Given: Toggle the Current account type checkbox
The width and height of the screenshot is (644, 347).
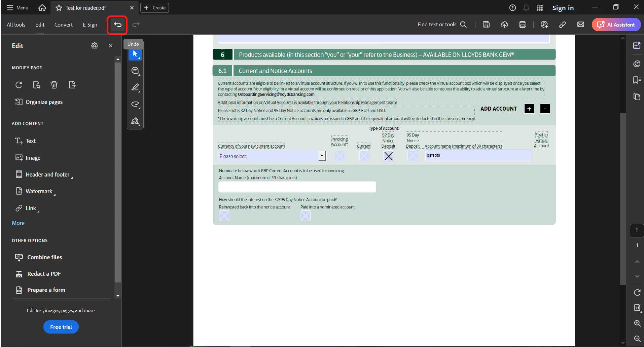Looking at the screenshot, I should pyautogui.click(x=364, y=156).
